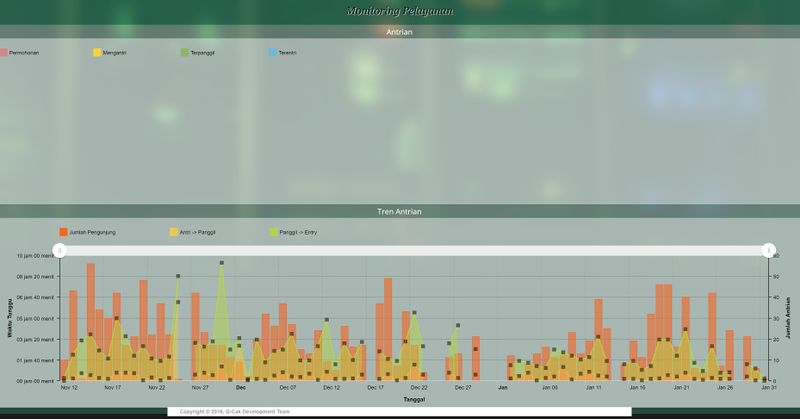Toggle the Terentri legend entry
Screen dimensions: 800x419
pos(283,53)
